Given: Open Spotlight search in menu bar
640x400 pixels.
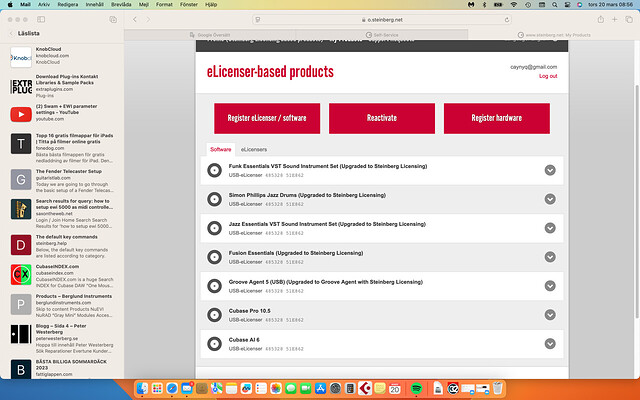Looking at the screenshot, I should 554,4.
